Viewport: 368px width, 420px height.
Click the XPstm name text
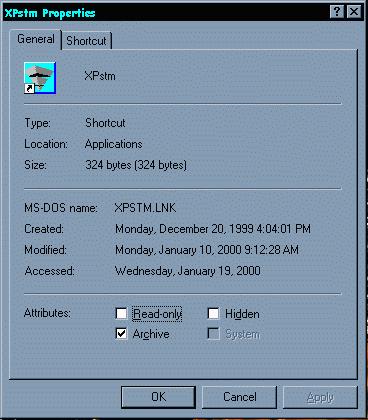pyautogui.click(x=100, y=76)
